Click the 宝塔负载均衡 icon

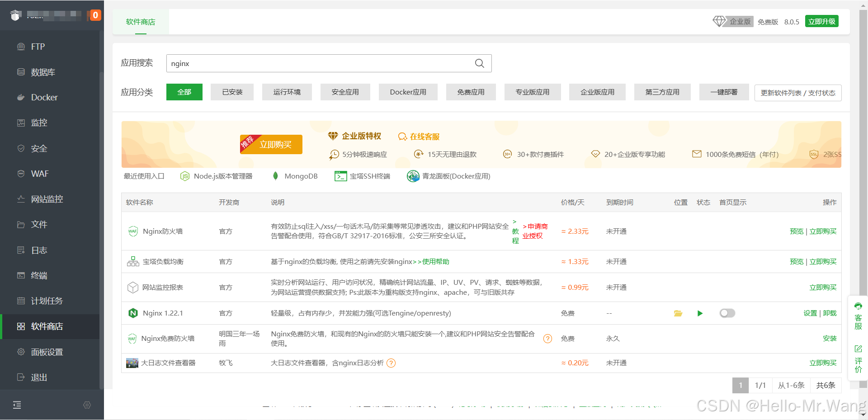(133, 261)
